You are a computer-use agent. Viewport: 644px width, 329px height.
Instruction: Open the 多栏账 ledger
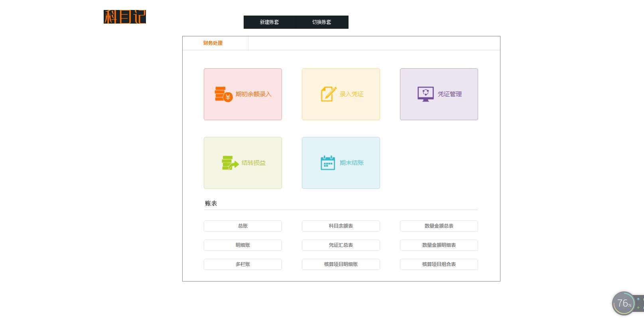coord(243,264)
